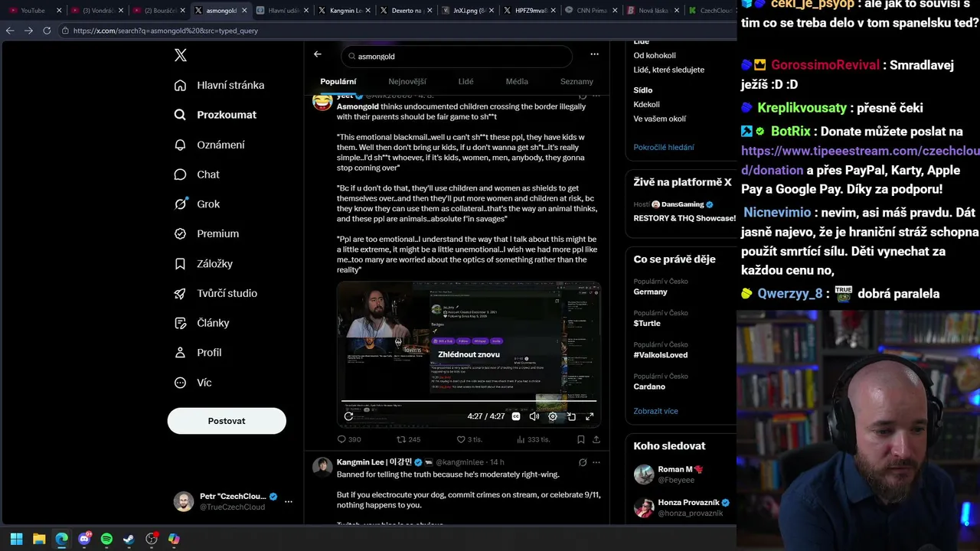Switch to the Nejnovější tab
The image size is (980, 551).
[x=407, y=81]
